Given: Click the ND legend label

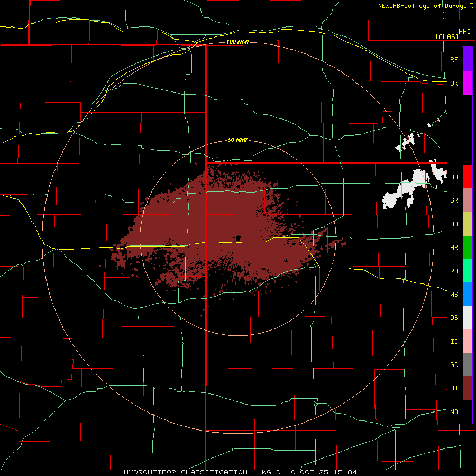Looking at the screenshot, I should (454, 411).
